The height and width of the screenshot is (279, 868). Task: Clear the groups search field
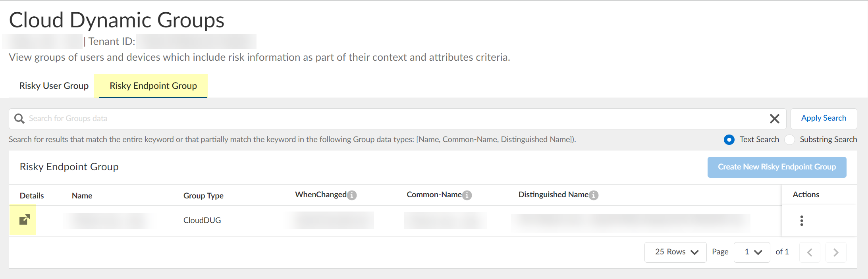[774, 119]
